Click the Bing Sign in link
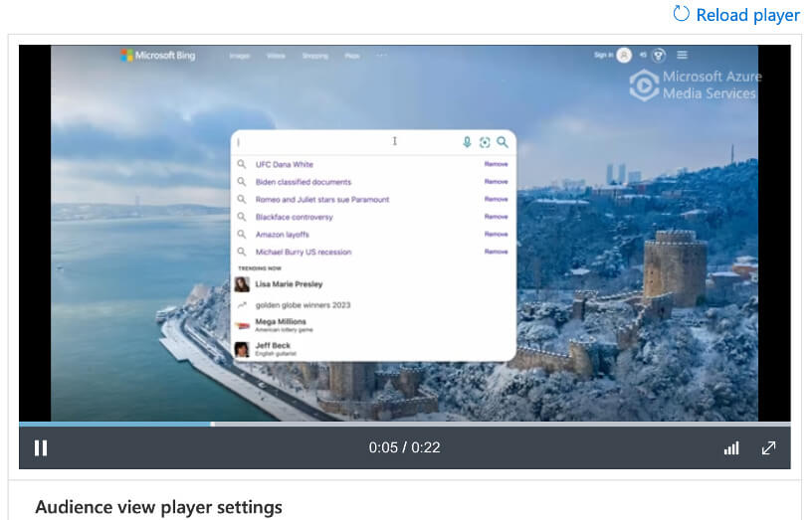This screenshot has height=520, width=812. click(x=603, y=55)
